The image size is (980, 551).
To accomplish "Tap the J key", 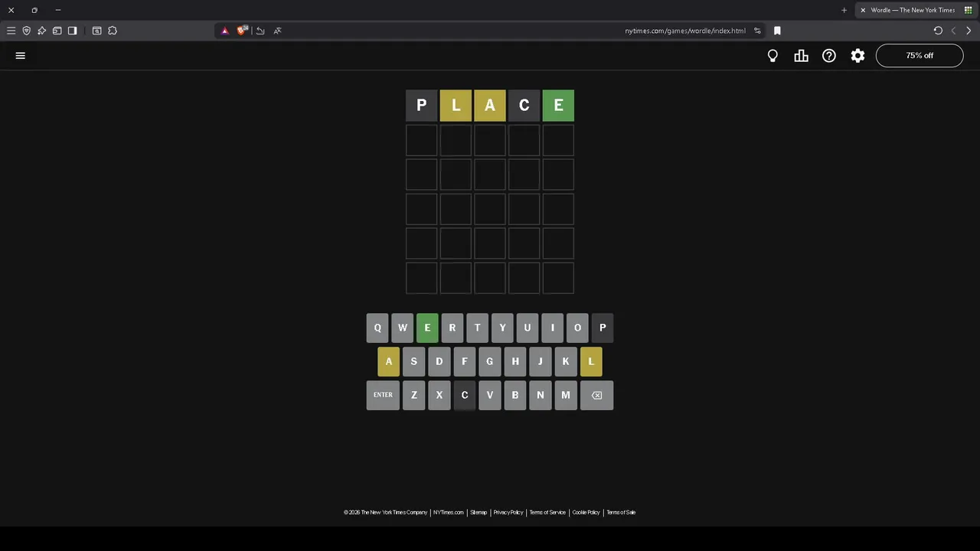I will (540, 361).
